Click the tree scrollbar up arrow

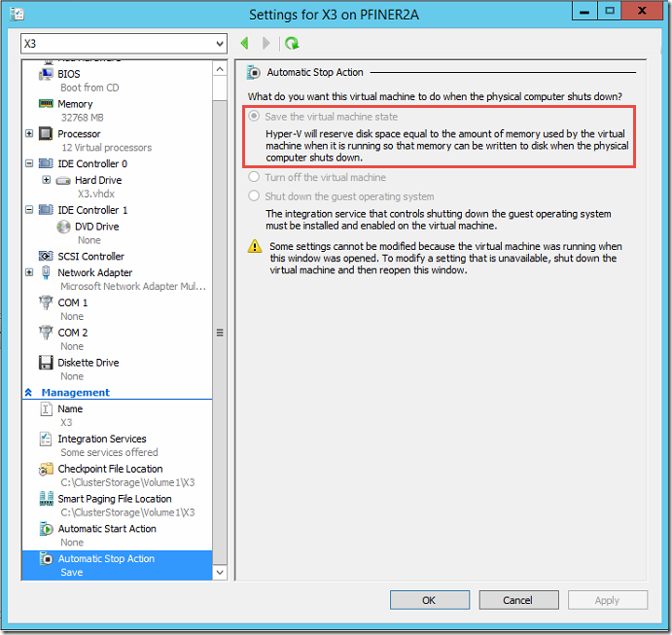tap(220, 69)
